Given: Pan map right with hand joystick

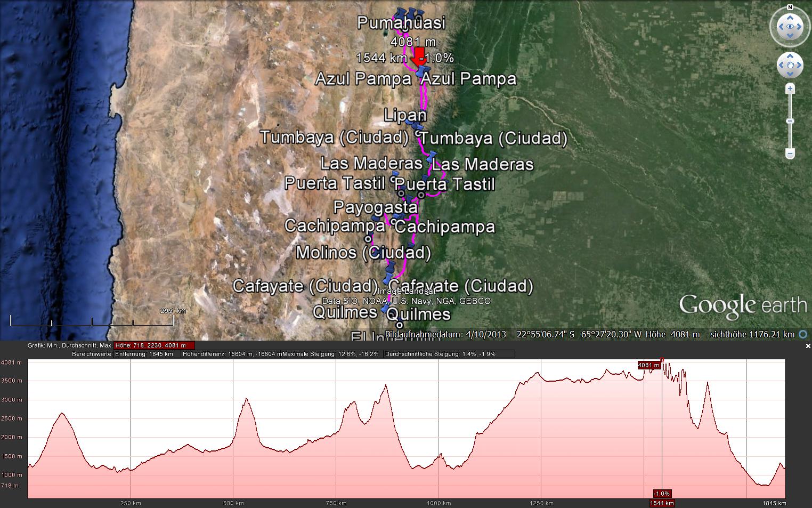Looking at the screenshot, I should click(x=800, y=66).
